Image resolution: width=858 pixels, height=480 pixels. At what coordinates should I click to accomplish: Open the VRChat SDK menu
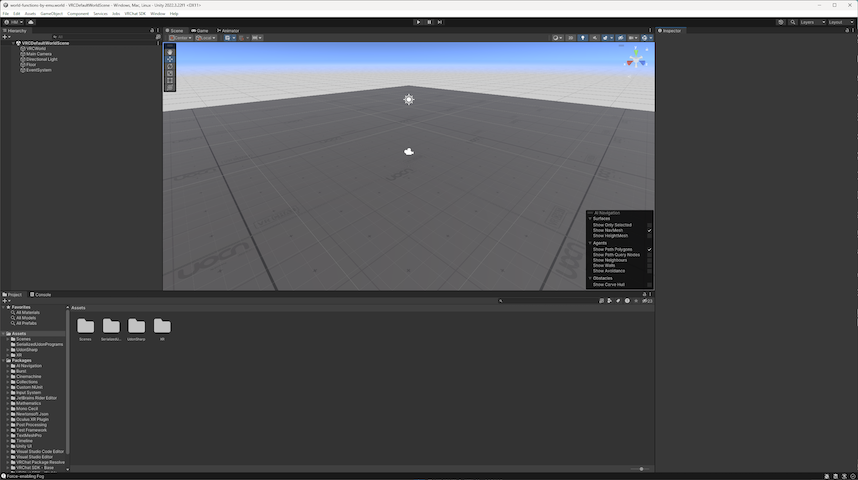pos(135,13)
